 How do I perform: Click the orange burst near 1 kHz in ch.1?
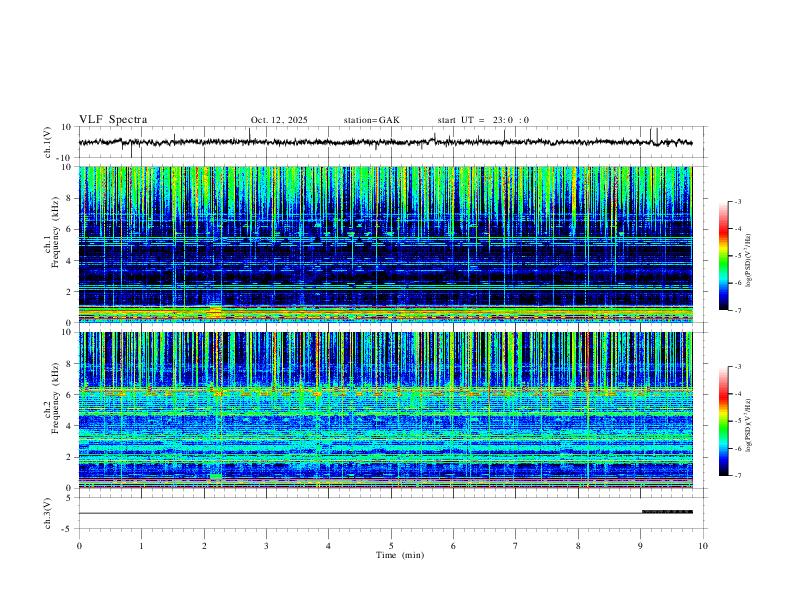(x=216, y=310)
